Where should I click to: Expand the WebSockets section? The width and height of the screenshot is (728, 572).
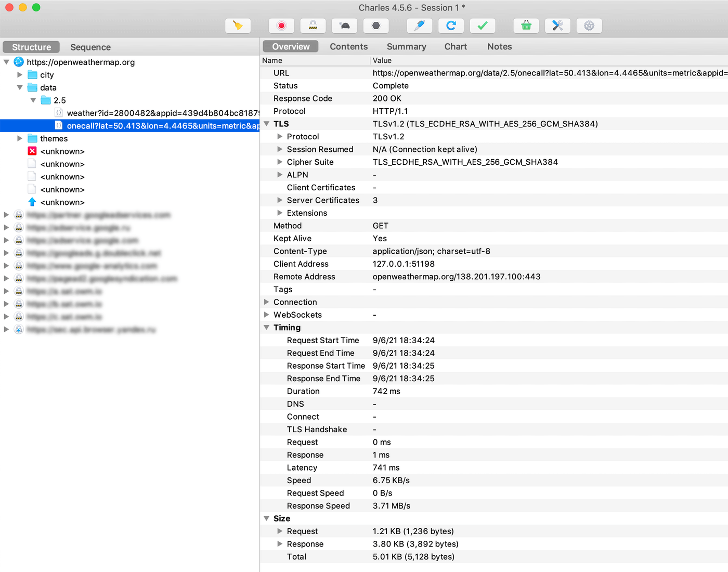(267, 315)
